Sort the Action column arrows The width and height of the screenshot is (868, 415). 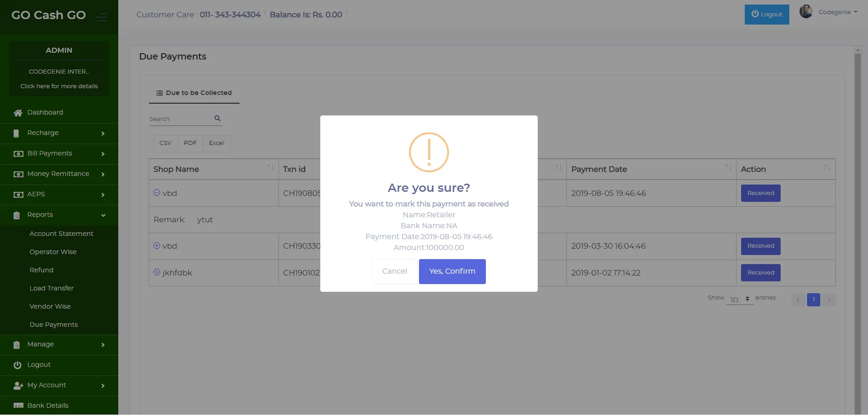pos(827,168)
